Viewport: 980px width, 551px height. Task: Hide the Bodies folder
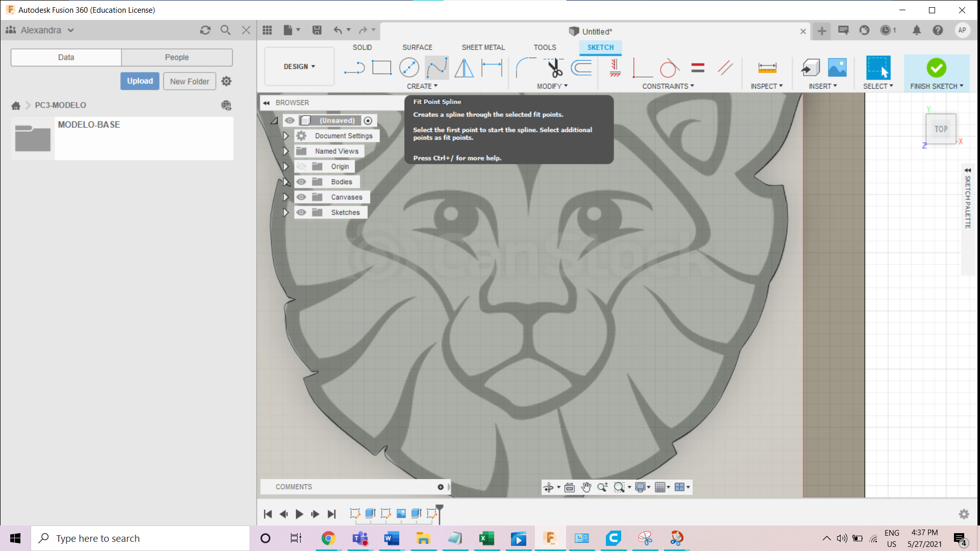[301, 181]
